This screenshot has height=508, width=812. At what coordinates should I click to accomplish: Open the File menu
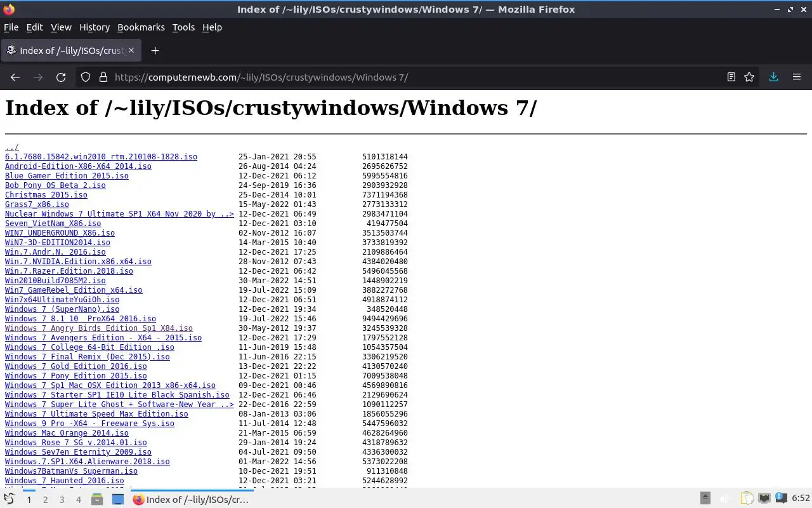coord(11,27)
